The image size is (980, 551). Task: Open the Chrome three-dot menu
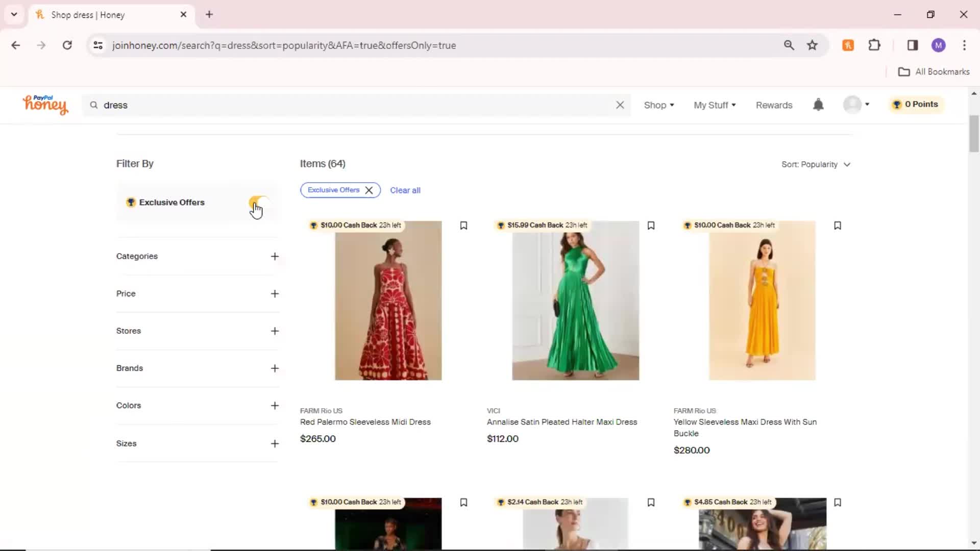coord(964,45)
